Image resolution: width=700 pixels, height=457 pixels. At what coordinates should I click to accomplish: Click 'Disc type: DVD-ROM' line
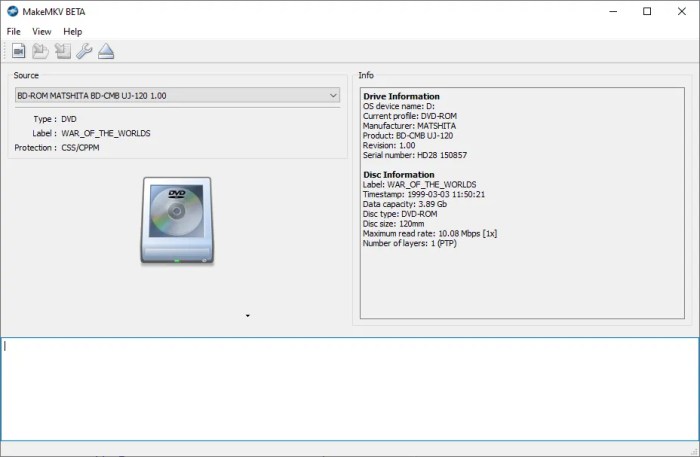[400, 214]
